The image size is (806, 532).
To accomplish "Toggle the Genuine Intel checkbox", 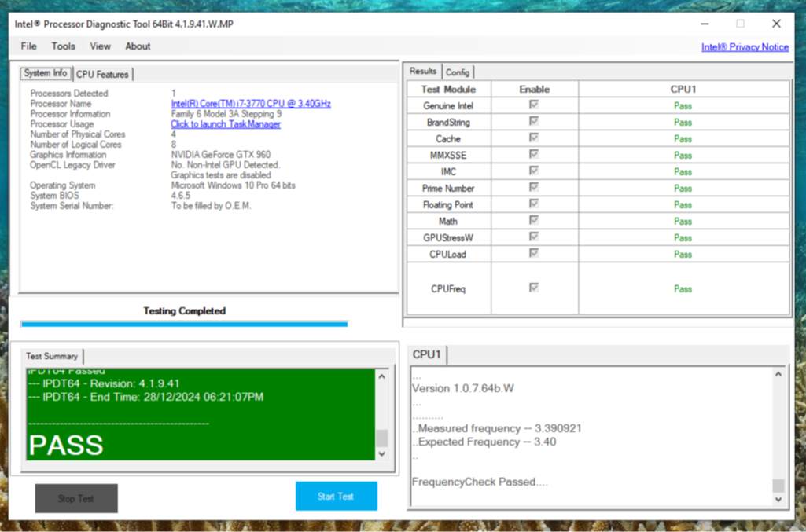I will 534,105.
